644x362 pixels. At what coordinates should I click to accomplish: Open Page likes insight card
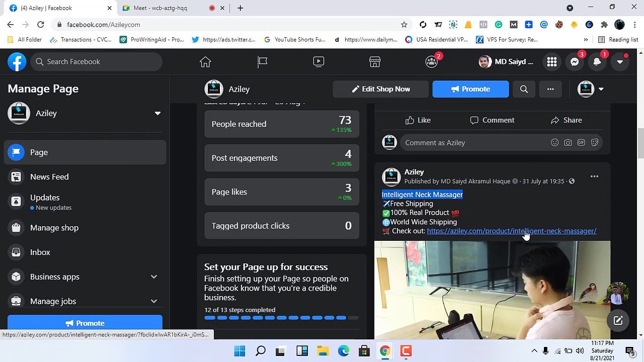coord(282,192)
